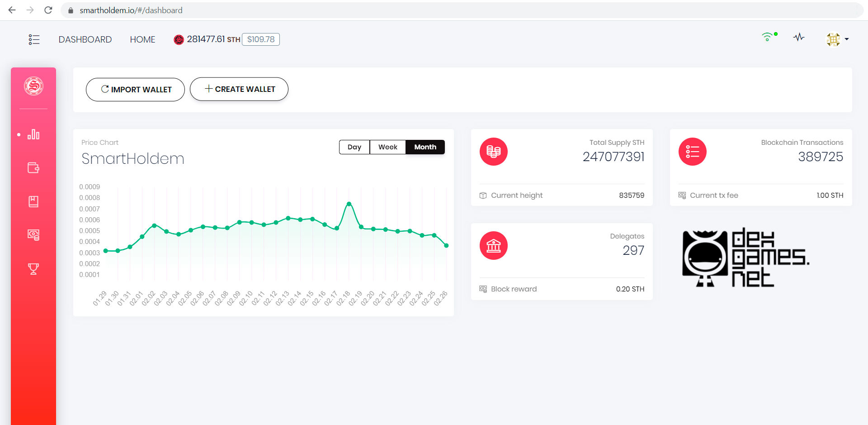868x425 pixels.
Task: Click the CREATE WALLET button
Action: (x=239, y=89)
